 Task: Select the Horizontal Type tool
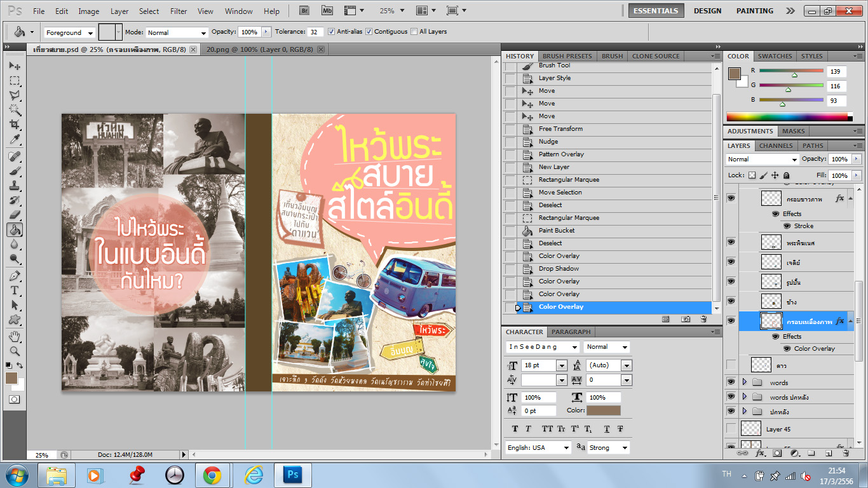(14, 290)
